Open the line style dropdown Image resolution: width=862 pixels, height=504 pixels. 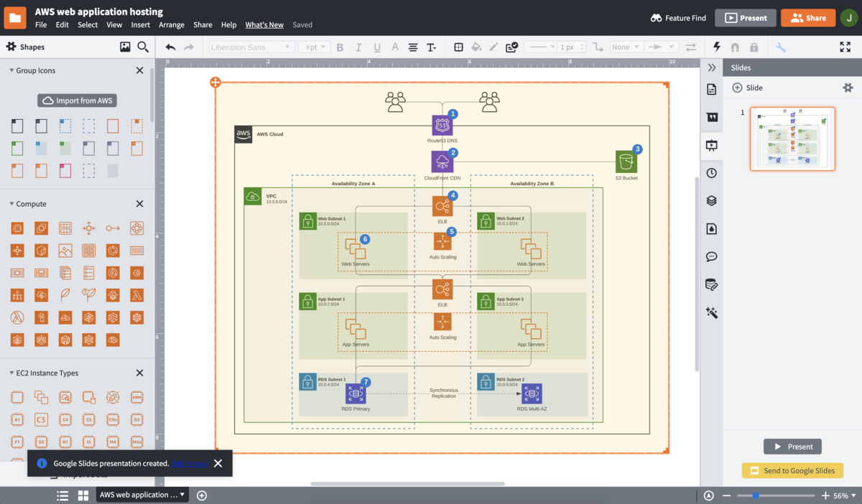(541, 47)
